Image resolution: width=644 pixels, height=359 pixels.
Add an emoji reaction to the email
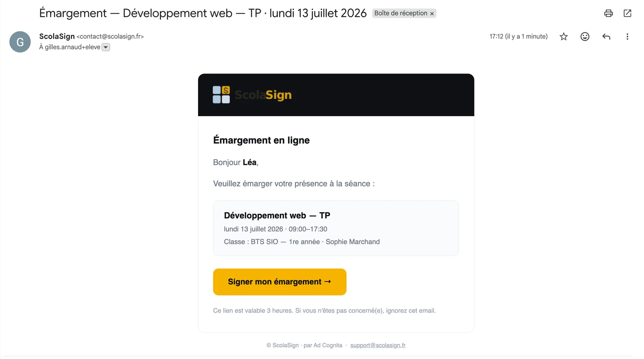tap(585, 37)
